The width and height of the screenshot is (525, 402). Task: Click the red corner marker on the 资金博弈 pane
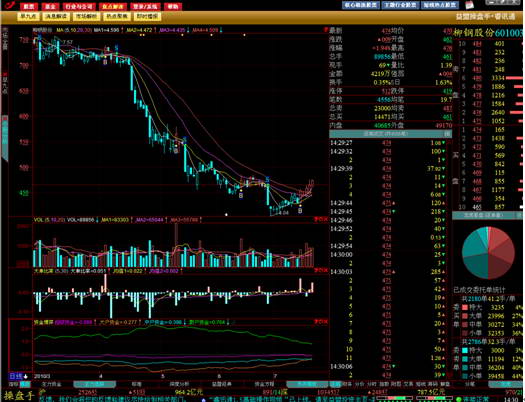pyautogui.click(x=320, y=322)
